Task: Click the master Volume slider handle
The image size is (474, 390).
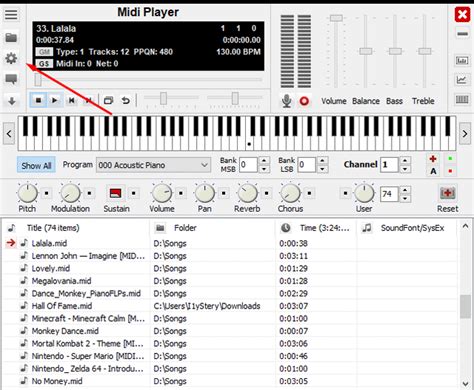Action: (336, 18)
